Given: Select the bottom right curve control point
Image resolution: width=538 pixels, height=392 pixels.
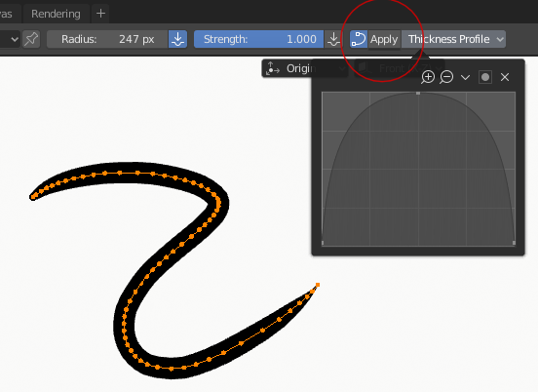Looking at the screenshot, I should [514, 243].
